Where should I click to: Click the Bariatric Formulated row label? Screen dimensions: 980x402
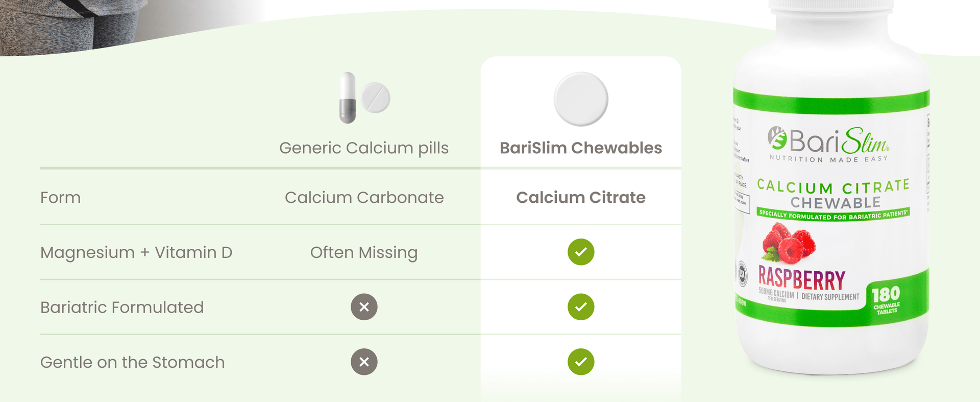click(x=122, y=308)
